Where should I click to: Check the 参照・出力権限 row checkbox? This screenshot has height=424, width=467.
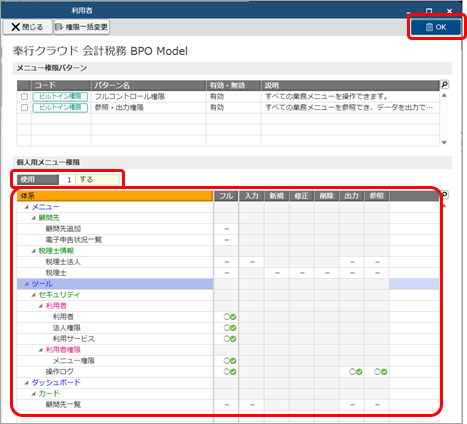coord(24,108)
